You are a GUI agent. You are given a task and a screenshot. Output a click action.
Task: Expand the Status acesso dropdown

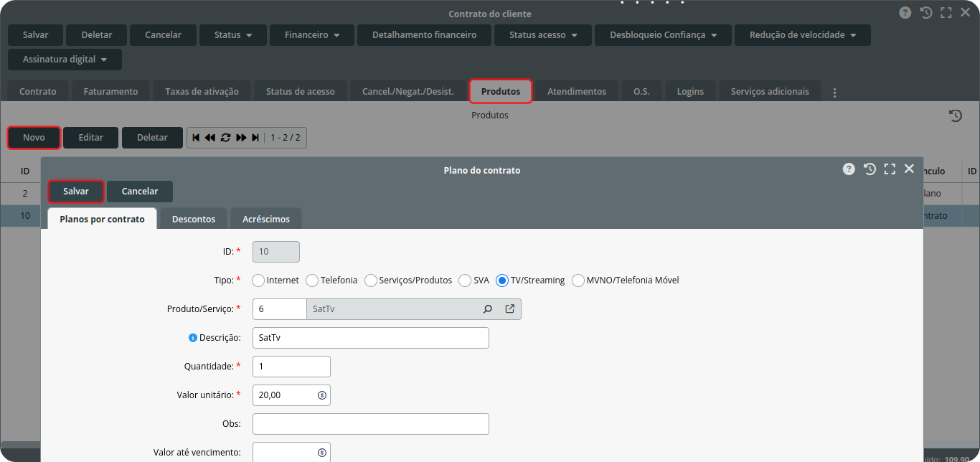(x=543, y=34)
